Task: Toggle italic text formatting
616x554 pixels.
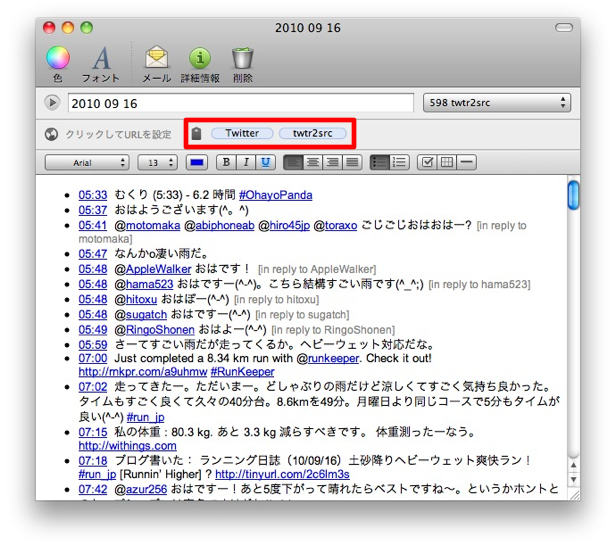Action: click(x=246, y=161)
